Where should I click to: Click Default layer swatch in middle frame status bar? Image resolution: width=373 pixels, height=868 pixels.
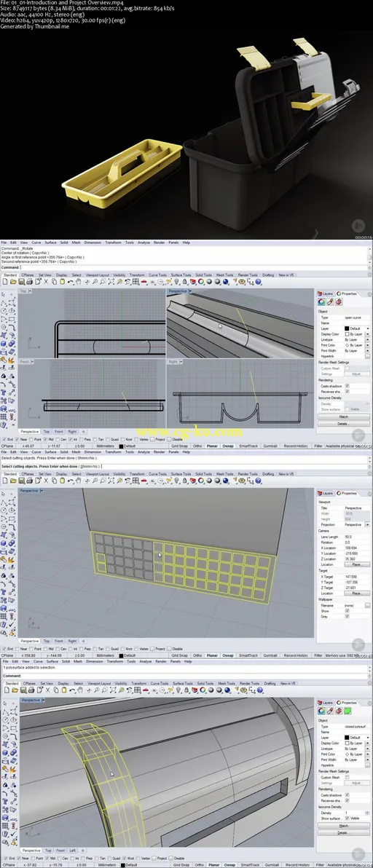pyautogui.click(x=121, y=655)
